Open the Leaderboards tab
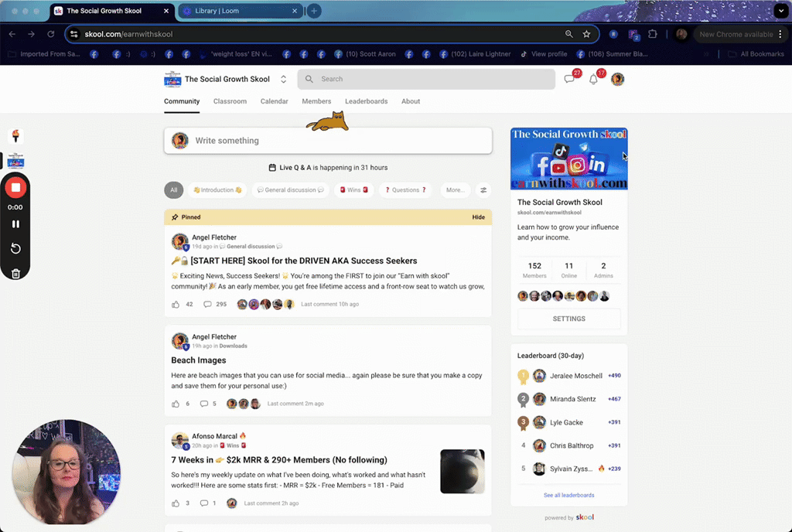Image resolution: width=792 pixels, height=532 pixels. (366, 101)
